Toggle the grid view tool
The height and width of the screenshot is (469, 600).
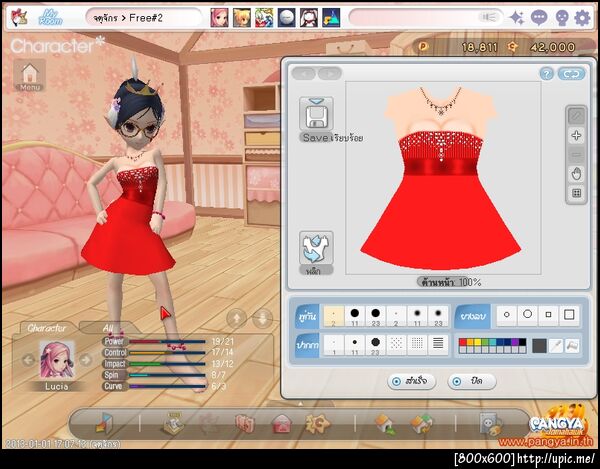click(576, 193)
